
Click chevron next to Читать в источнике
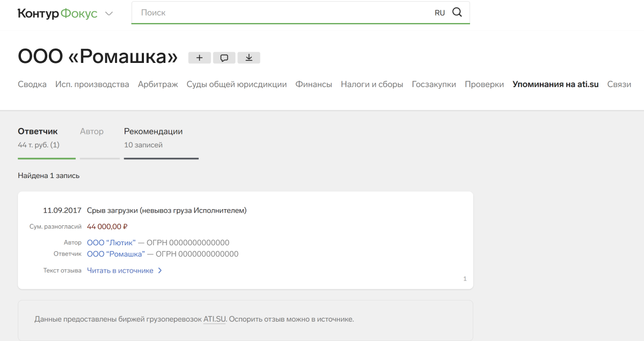click(160, 271)
